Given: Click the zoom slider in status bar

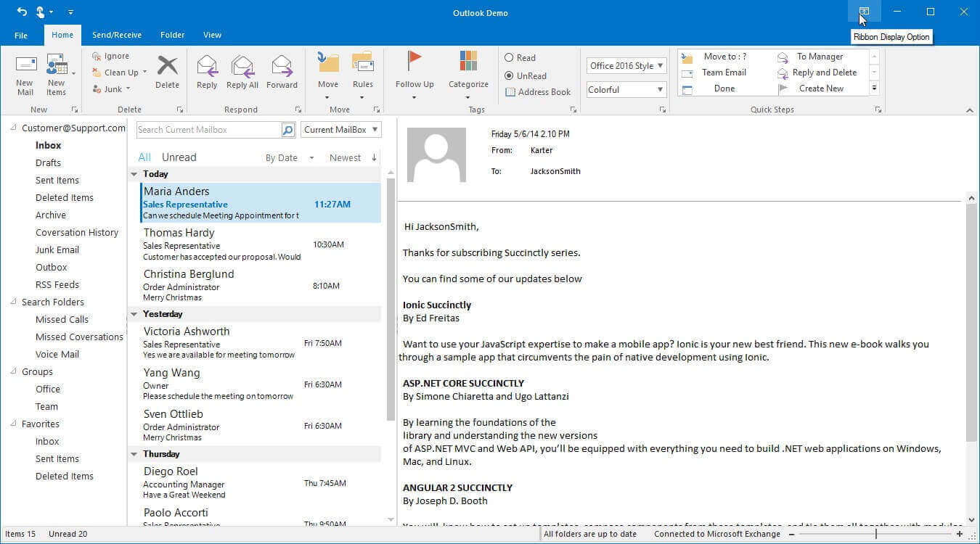Looking at the screenshot, I should pyautogui.click(x=876, y=534).
